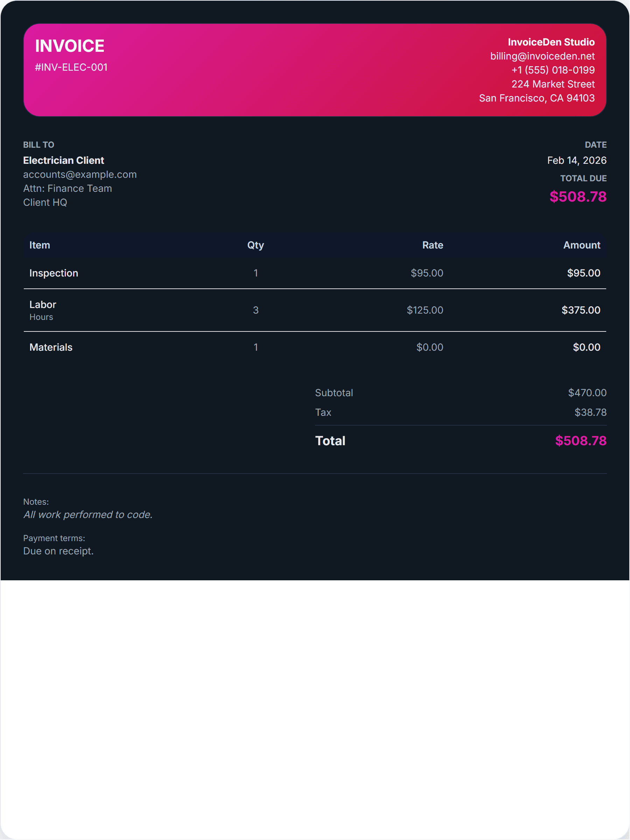Click the billing@invoiceden.net email address

[542, 56]
